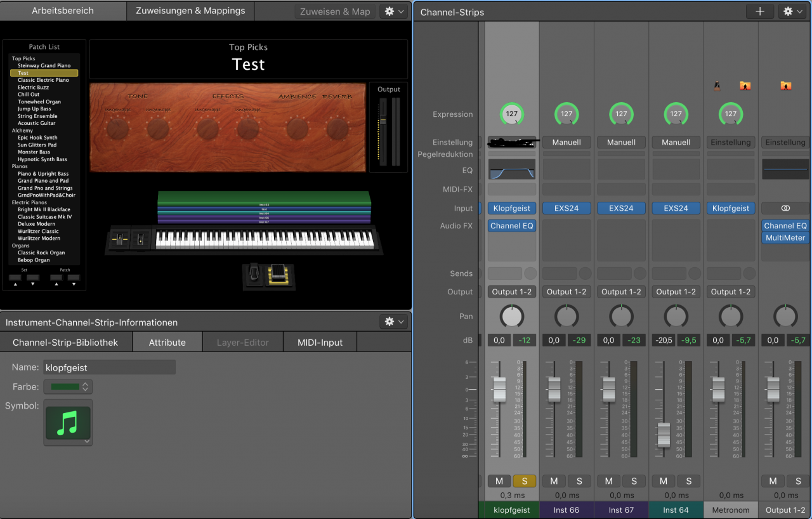
Task: Click the green music note symbol icon
Action: pyautogui.click(x=67, y=423)
